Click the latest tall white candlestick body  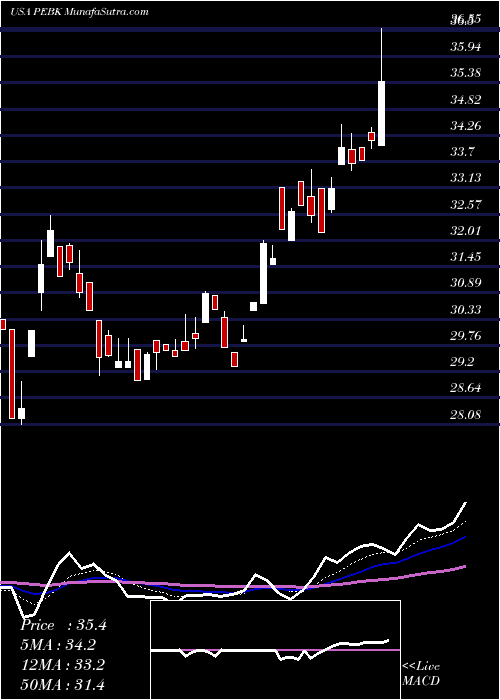point(382,113)
